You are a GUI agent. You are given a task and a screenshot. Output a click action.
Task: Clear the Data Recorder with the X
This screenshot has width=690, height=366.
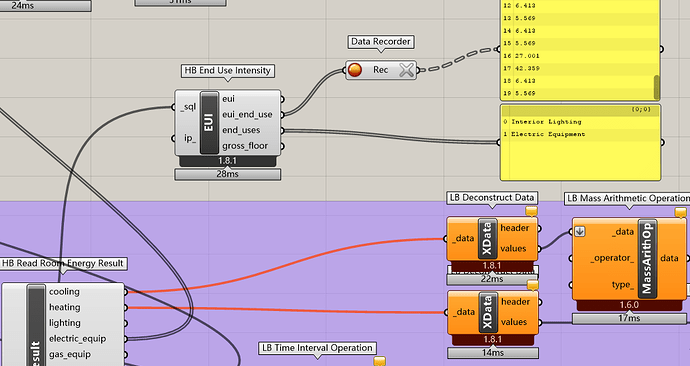(x=407, y=70)
